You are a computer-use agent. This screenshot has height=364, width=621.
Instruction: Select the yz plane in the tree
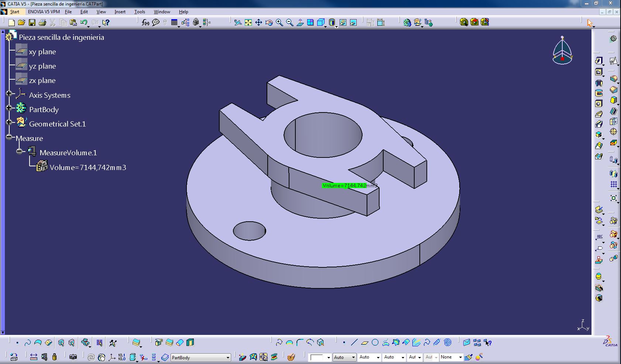[x=42, y=66]
